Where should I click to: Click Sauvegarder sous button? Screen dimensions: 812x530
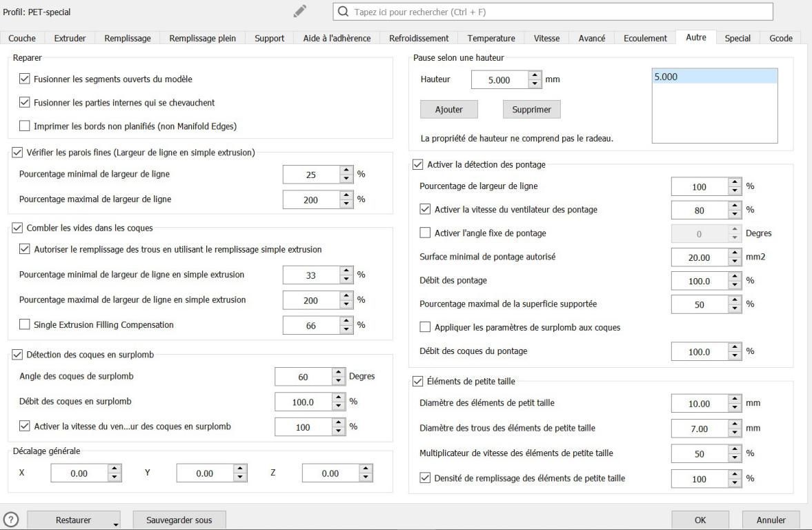[x=179, y=520]
